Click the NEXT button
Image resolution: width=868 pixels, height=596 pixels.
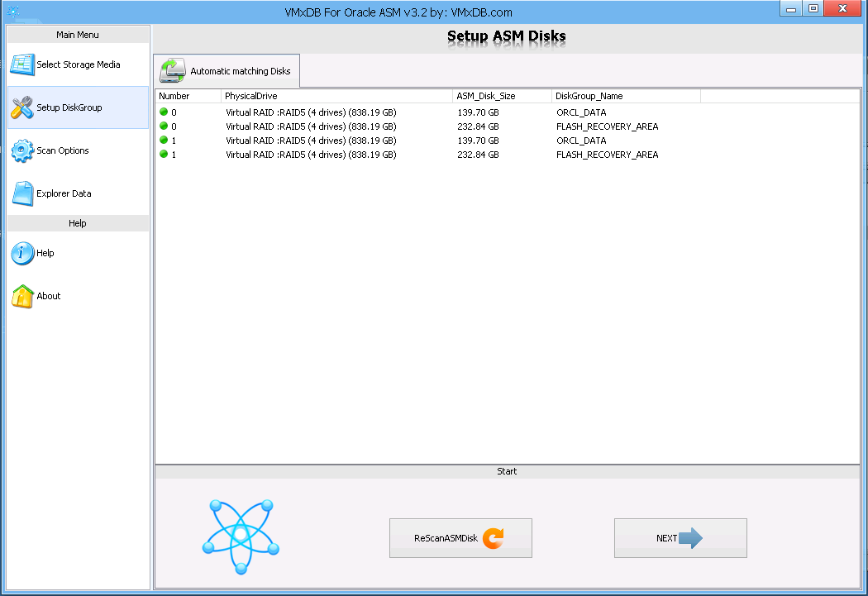(680, 538)
